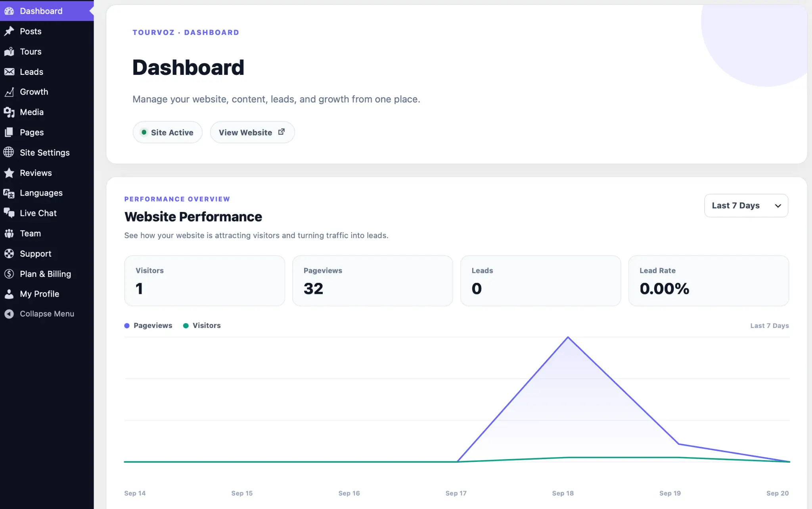Click the My Profile person icon
Image resolution: width=812 pixels, height=509 pixels.
(x=9, y=294)
